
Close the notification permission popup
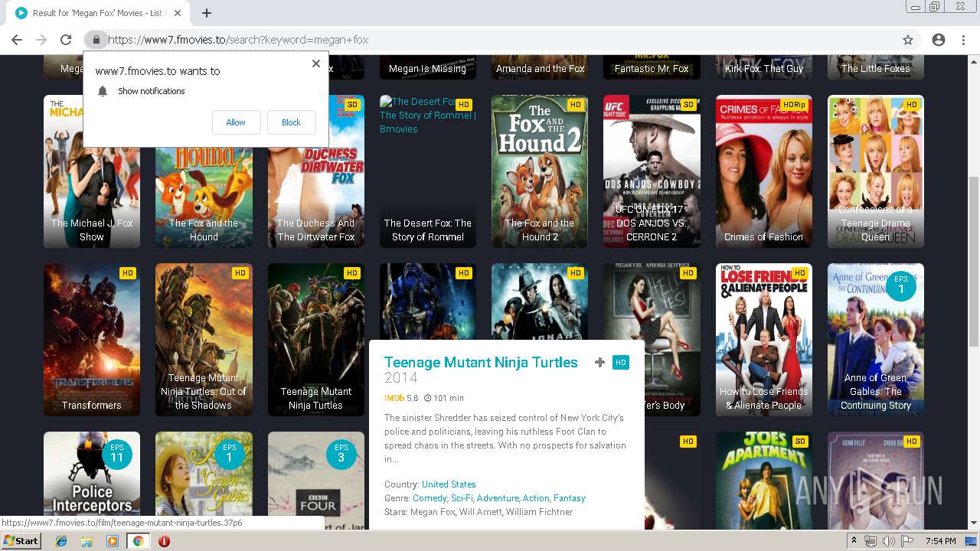[316, 64]
